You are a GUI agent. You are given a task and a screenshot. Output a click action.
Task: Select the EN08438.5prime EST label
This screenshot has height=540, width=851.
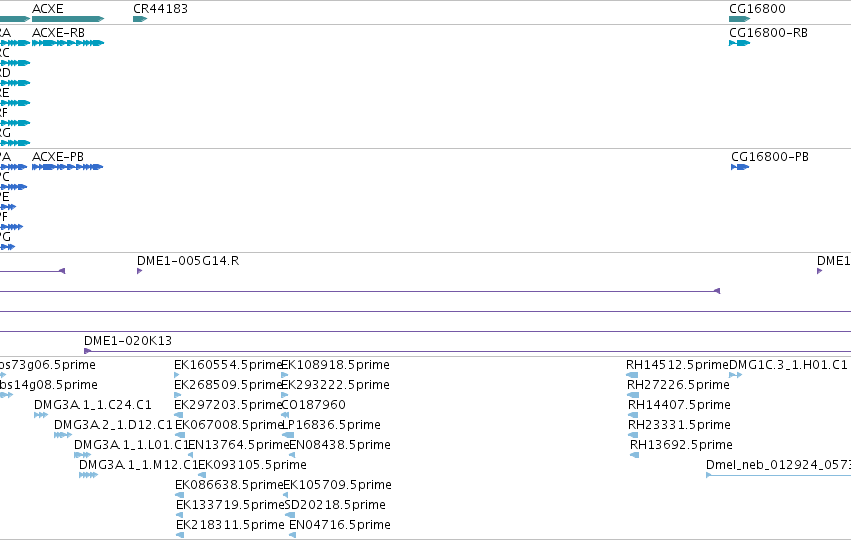340,445
